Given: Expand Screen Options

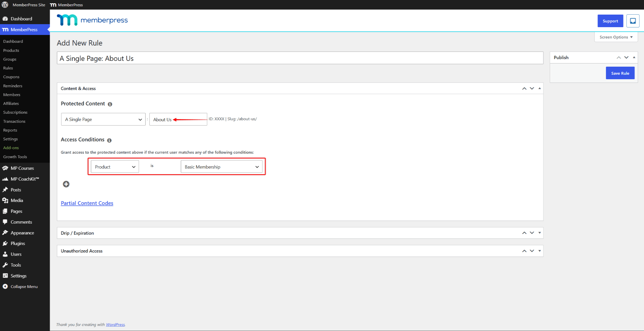Looking at the screenshot, I should (616, 37).
